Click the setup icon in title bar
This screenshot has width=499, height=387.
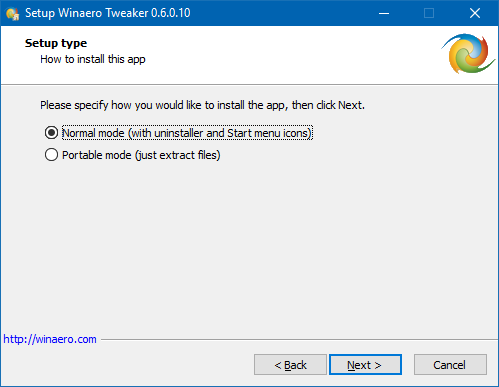[x=13, y=13]
